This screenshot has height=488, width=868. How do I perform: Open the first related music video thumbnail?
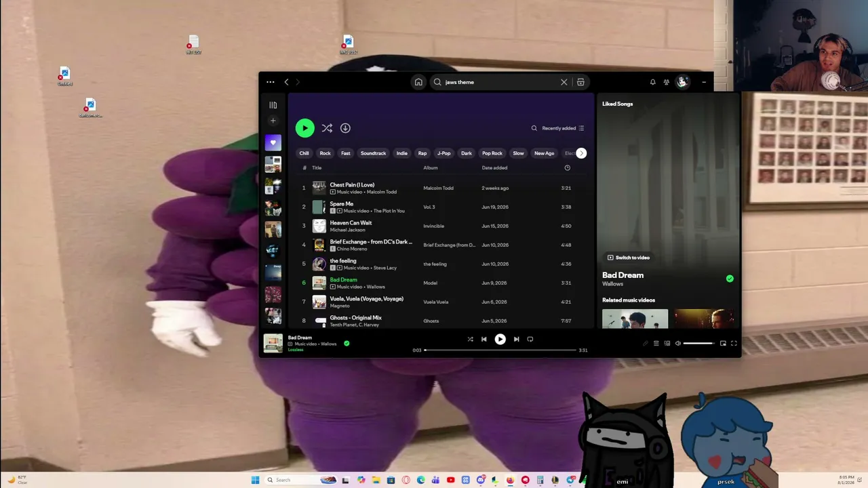(635, 319)
